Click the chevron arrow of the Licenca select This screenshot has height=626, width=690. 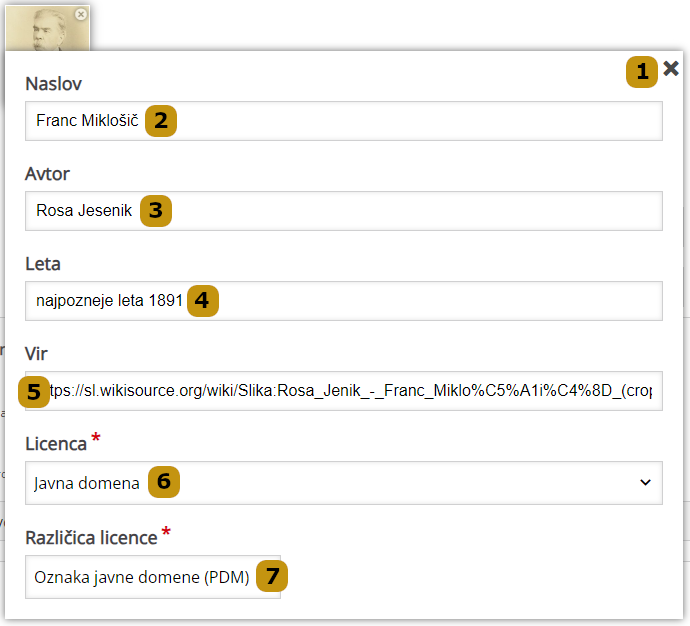pyautogui.click(x=645, y=483)
